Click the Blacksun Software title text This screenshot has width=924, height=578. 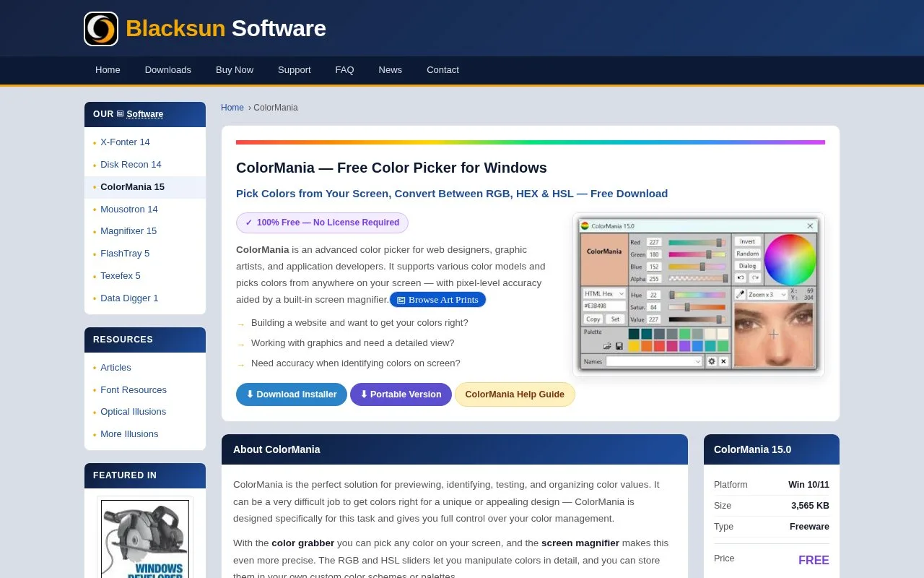click(226, 28)
